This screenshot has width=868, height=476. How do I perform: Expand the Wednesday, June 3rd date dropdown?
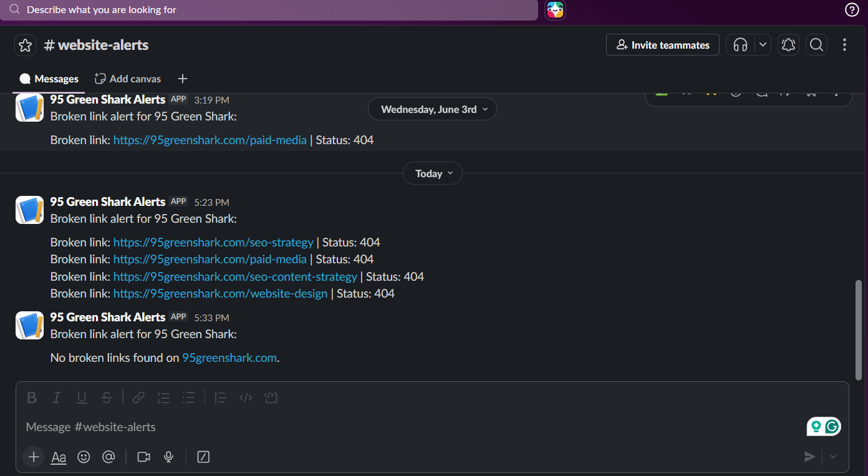(x=432, y=109)
